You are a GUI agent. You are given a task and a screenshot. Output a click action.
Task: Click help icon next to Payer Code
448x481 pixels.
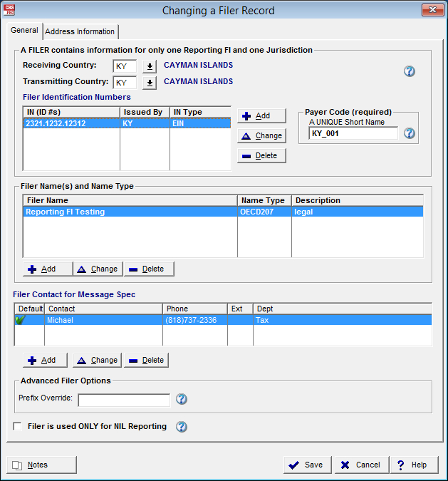tap(409, 133)
